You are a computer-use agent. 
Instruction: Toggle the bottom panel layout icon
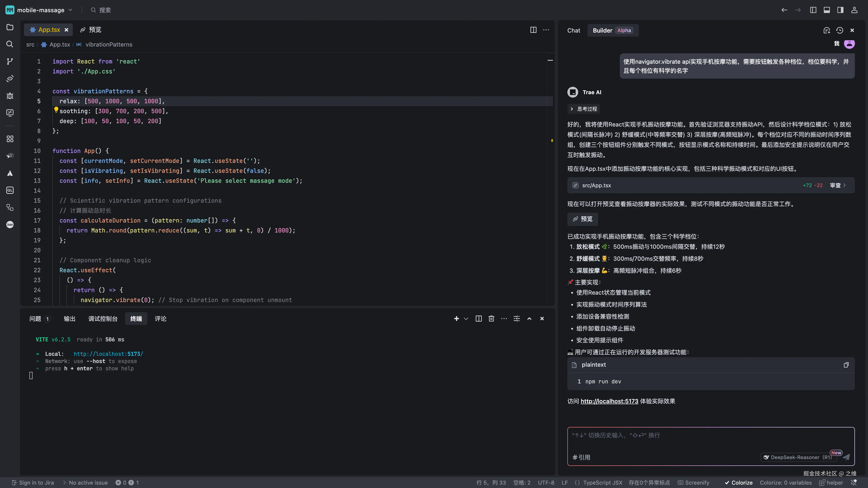pos(827,10)
